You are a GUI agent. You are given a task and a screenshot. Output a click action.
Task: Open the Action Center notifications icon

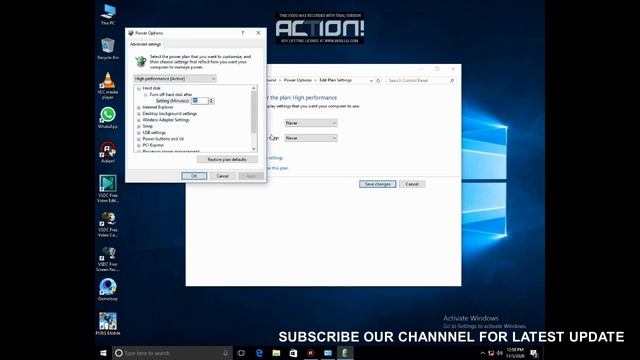pyautogui.click(x=534, y=353)
